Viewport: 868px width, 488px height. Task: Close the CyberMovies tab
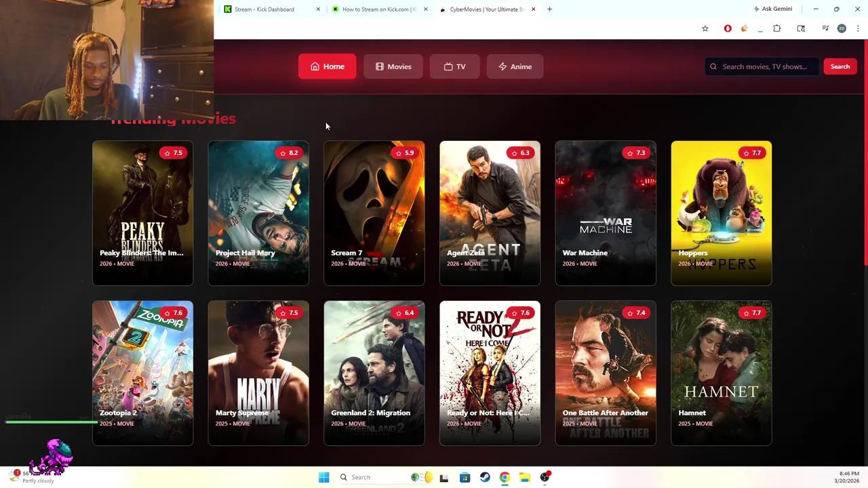(533, 9)
